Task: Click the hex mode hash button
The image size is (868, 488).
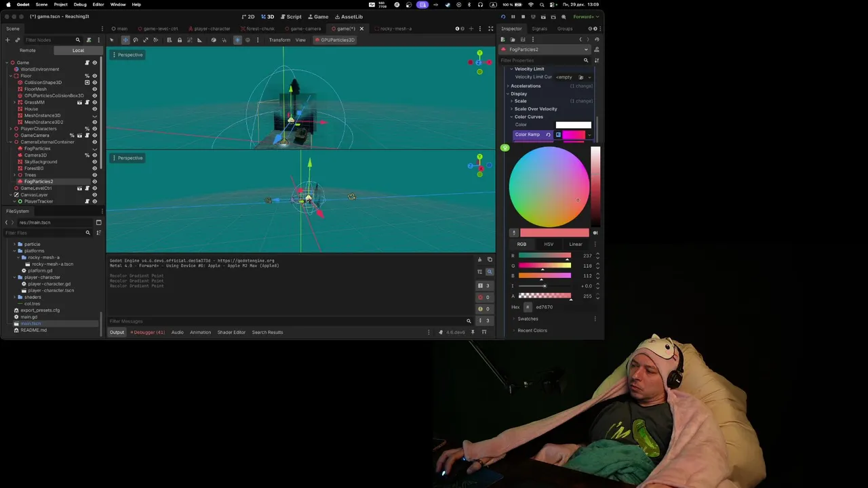Action: pos(528,307)
